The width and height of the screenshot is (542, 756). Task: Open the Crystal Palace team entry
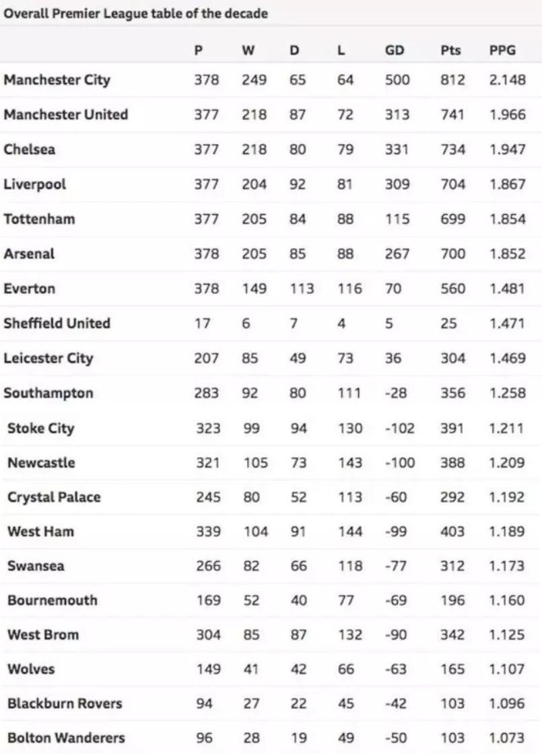[54, 497]
